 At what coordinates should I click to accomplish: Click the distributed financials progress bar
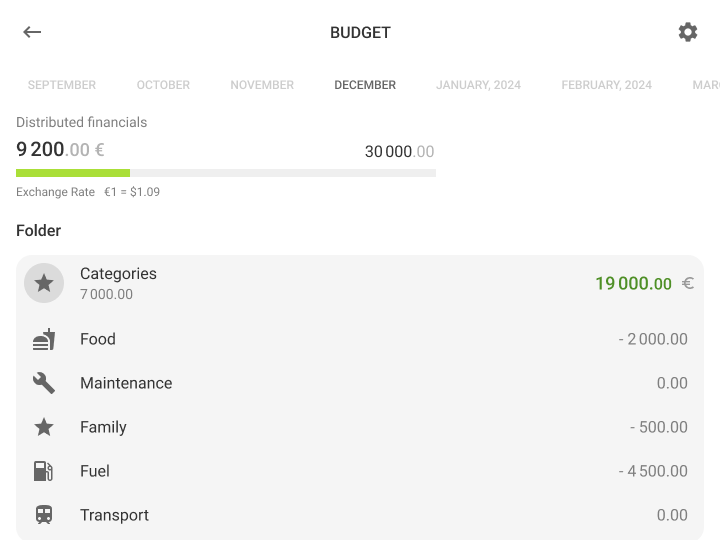pyautogui.click(x=226, y=173)
